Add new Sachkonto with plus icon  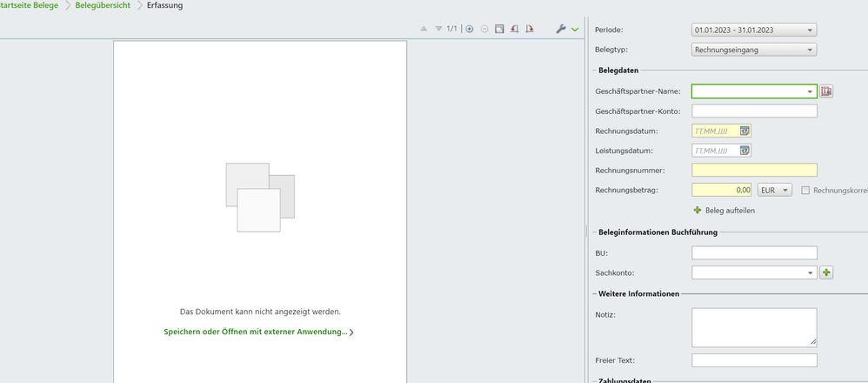826,272
